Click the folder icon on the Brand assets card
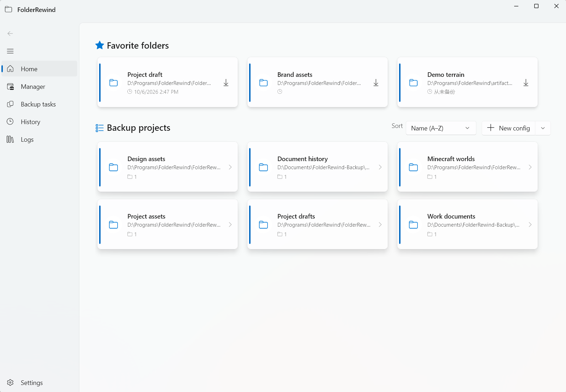 click(x=264, y=83)
